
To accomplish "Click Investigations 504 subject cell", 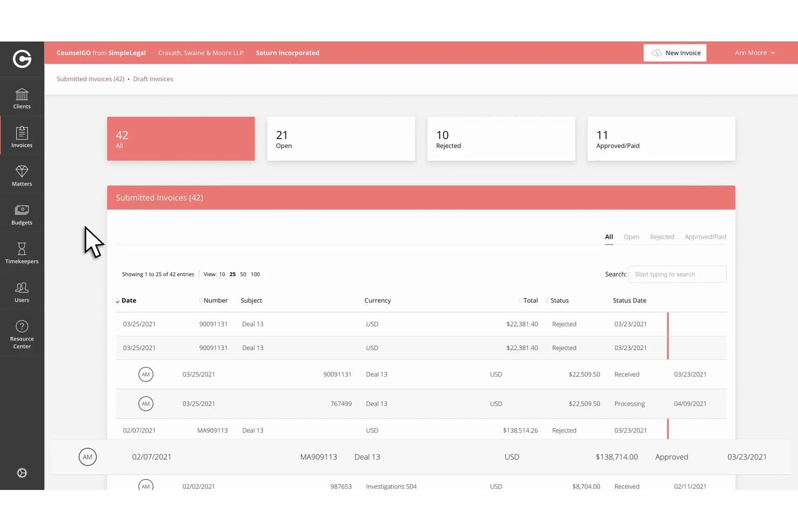I will point(391,486).
